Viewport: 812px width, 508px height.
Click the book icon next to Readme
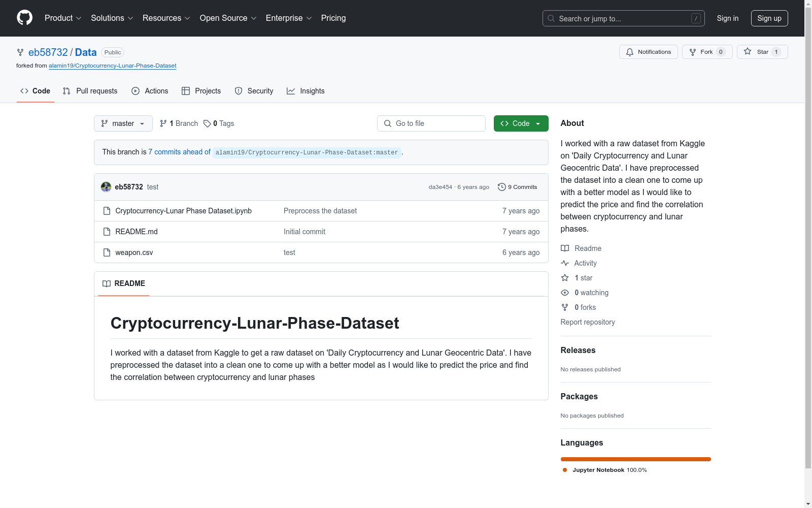[x=565, y=248]
